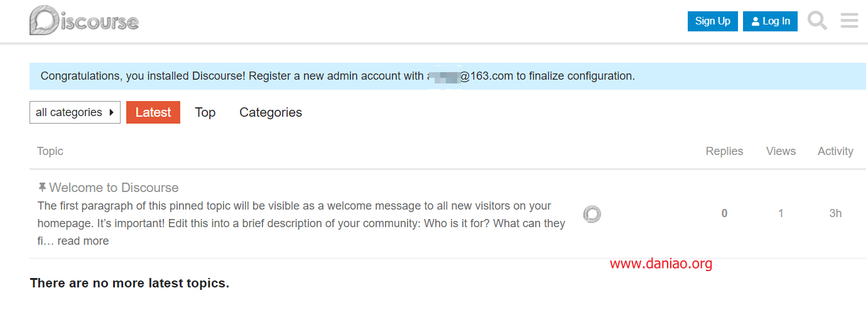868x310 pixels.
Task: Click the 0 replies count on Welcome topic
Action: click(724, 213)
